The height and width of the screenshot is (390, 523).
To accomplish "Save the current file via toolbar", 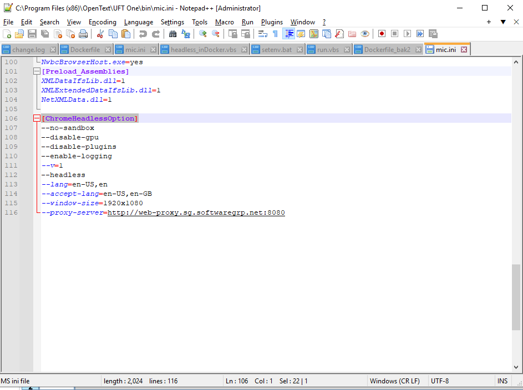I will (x=32, y=34).
